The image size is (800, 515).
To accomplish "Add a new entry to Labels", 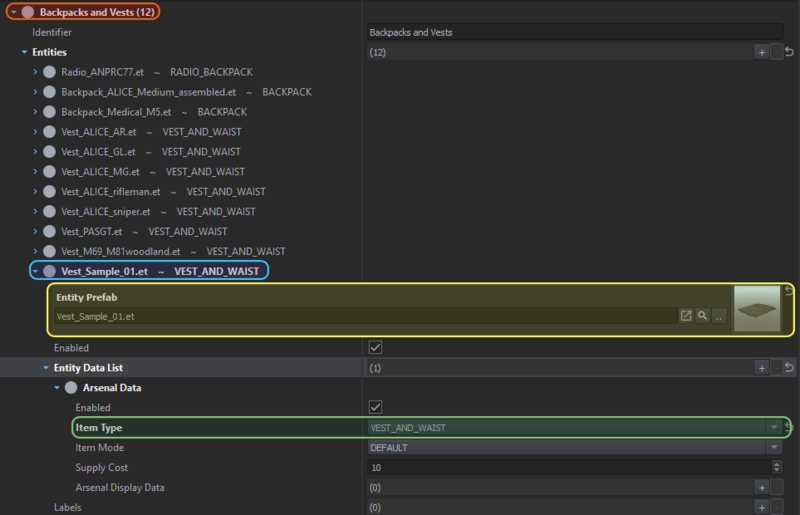I will [x=761, y=508].
